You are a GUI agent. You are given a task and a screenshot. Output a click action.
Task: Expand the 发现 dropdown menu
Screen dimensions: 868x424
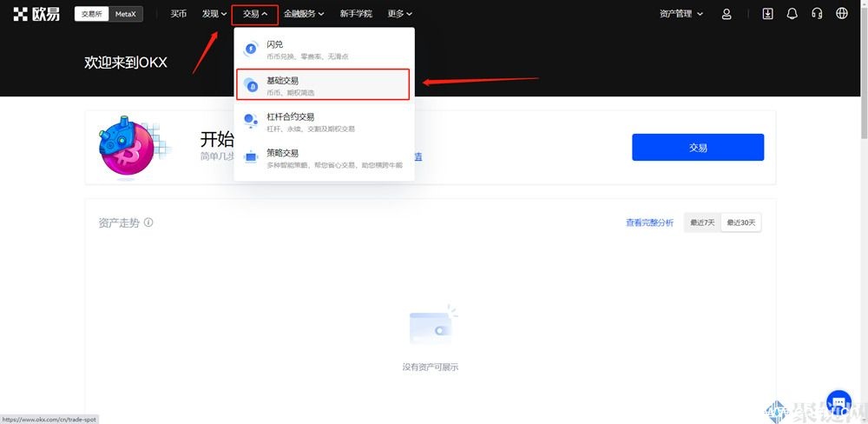pos(214,14)
